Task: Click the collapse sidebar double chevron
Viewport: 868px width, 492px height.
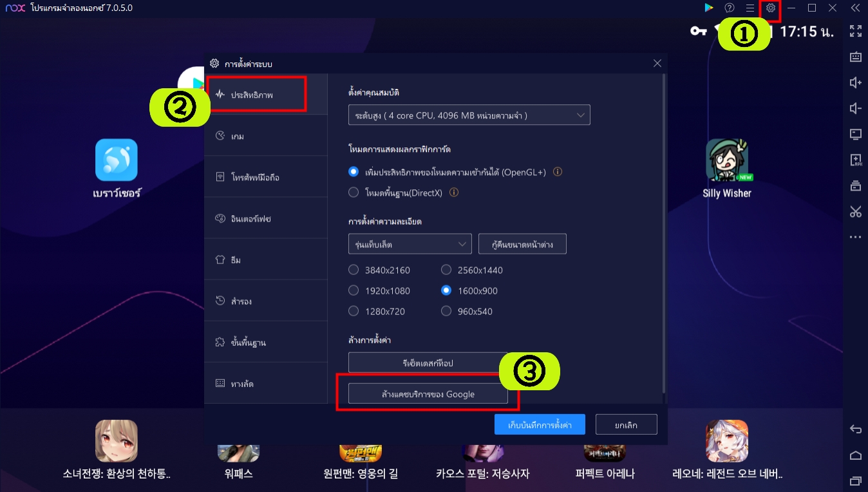Action: click(x=855, y=8)
